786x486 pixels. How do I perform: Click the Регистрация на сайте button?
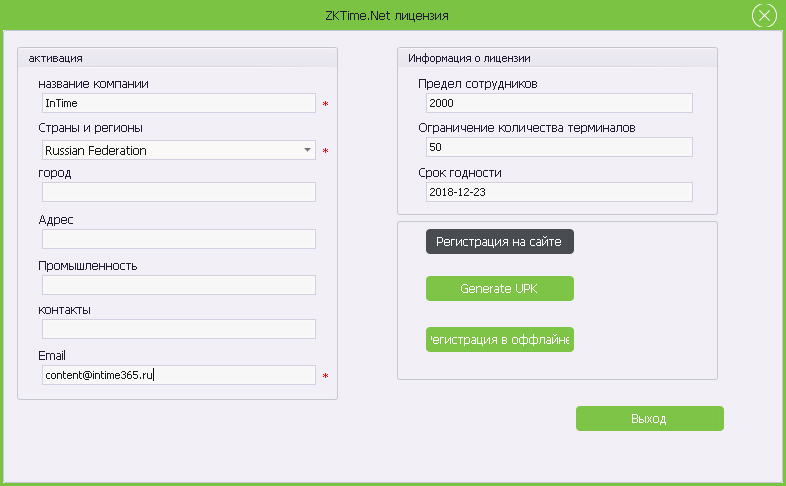(500, 242)
